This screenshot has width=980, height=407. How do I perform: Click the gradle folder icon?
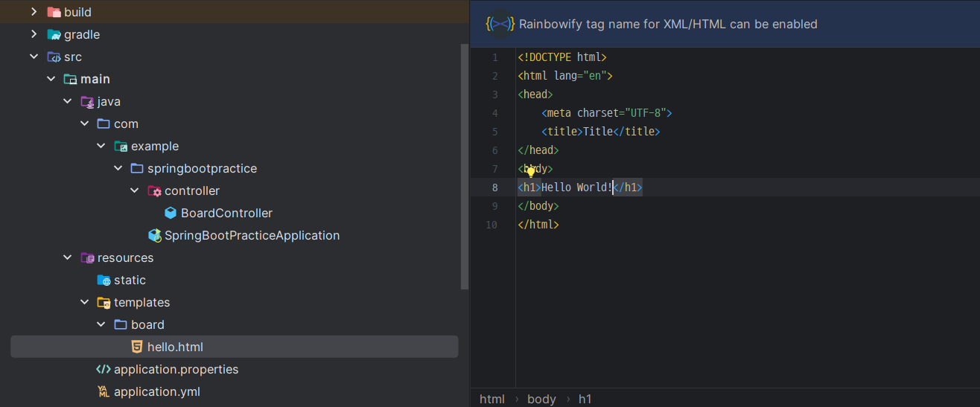pyautogui.click(x=54, y=34)
